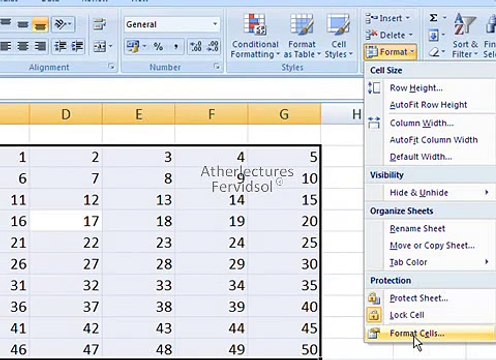The height and width of the screenshot is (360, 496).
Task: Open Alignment dialog launcher
Action: coord(111,67)
